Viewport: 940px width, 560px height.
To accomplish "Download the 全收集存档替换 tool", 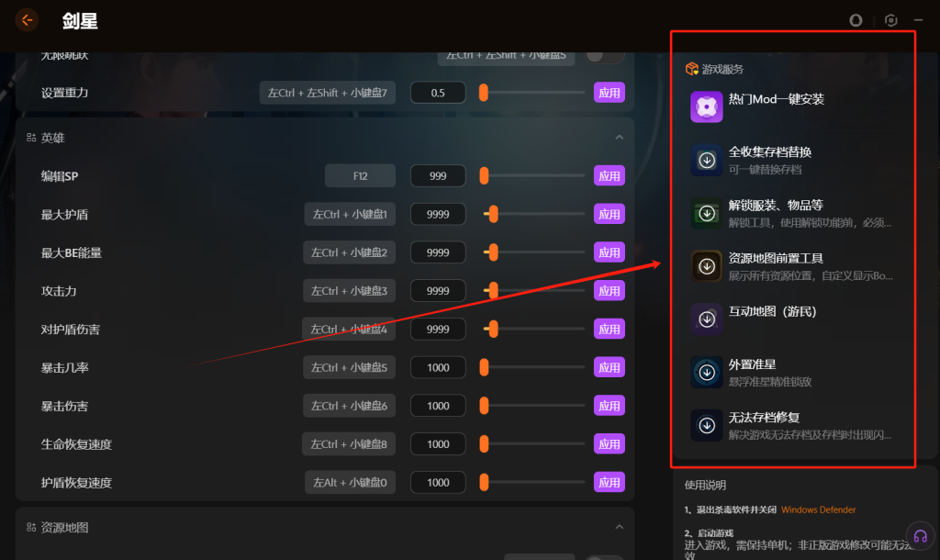I will pos(706,160).
